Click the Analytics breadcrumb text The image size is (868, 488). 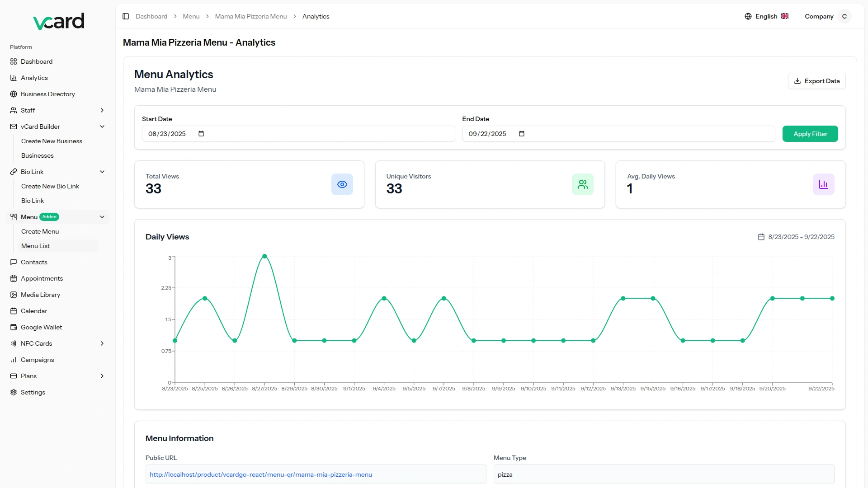316,16
